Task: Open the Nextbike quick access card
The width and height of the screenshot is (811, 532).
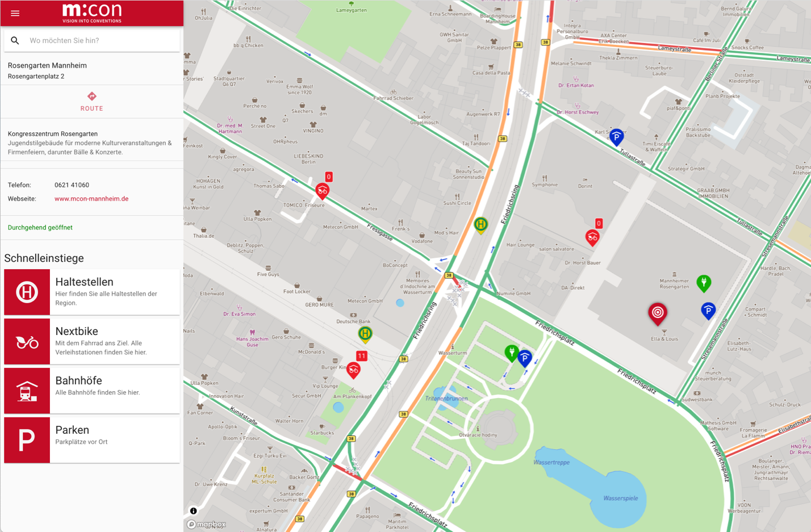Action: [x=92, y=341]
